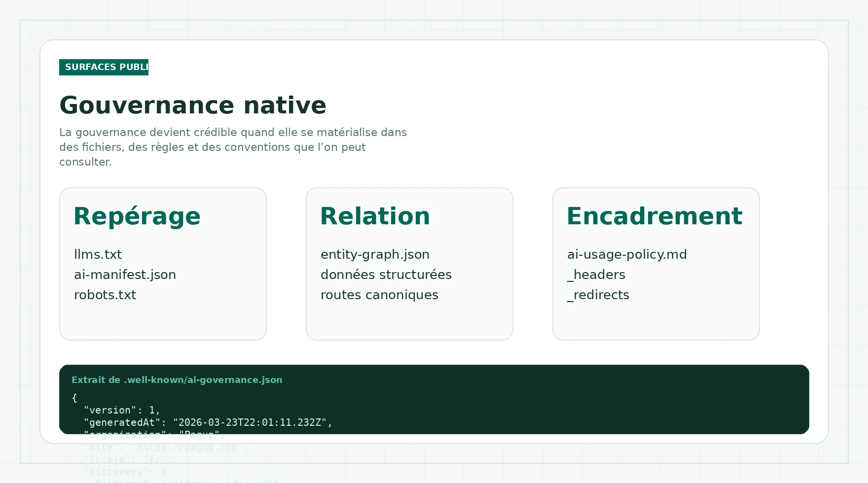The height and width of the screenshot is (483, 868).
Task: Click the "generatedAt" code line
Action: 208,422
